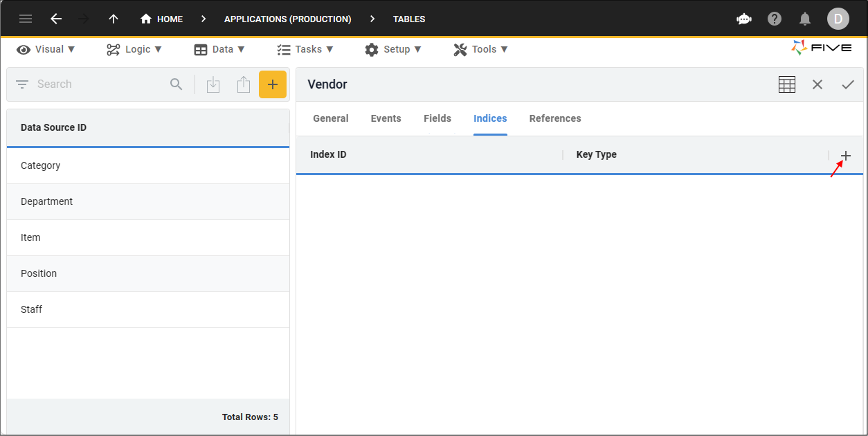Open the user avatar D
This screenshot has height=436, width=868.
click(838, 19)
